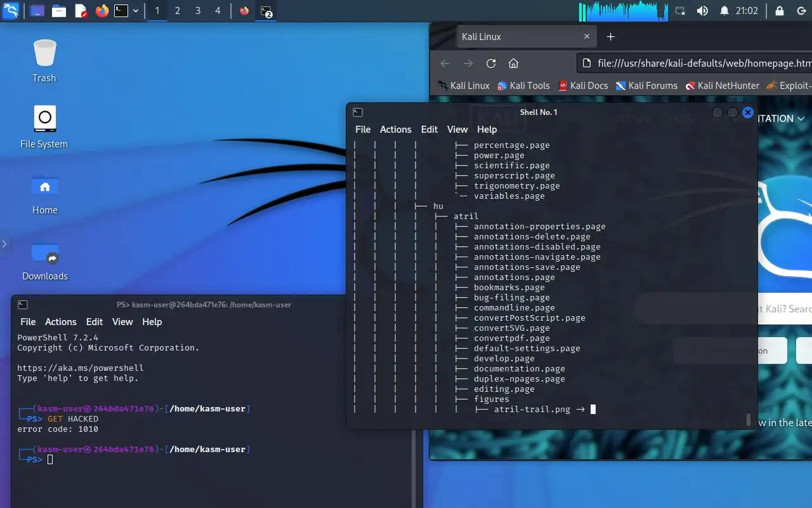Click 'error code: 1010' in PowerShell
The image size is (812, 508).
click(58, 429)
